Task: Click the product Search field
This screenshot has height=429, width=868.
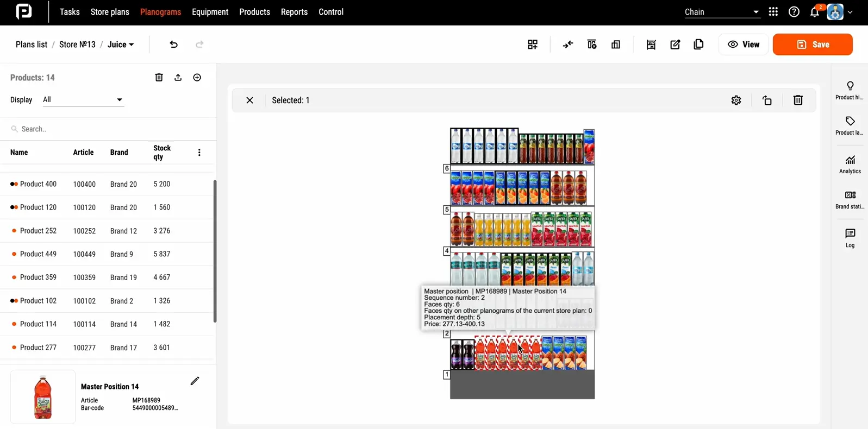Action: [x=109, y=129]
